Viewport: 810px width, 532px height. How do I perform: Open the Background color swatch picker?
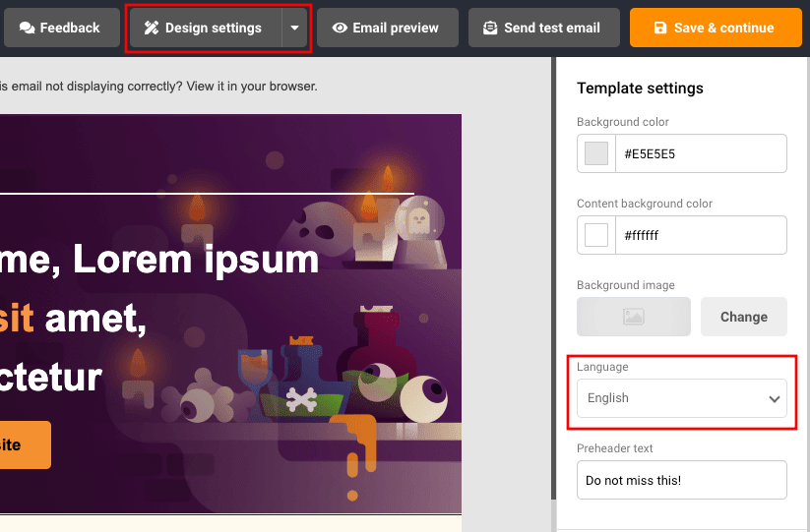coord(596,153)
